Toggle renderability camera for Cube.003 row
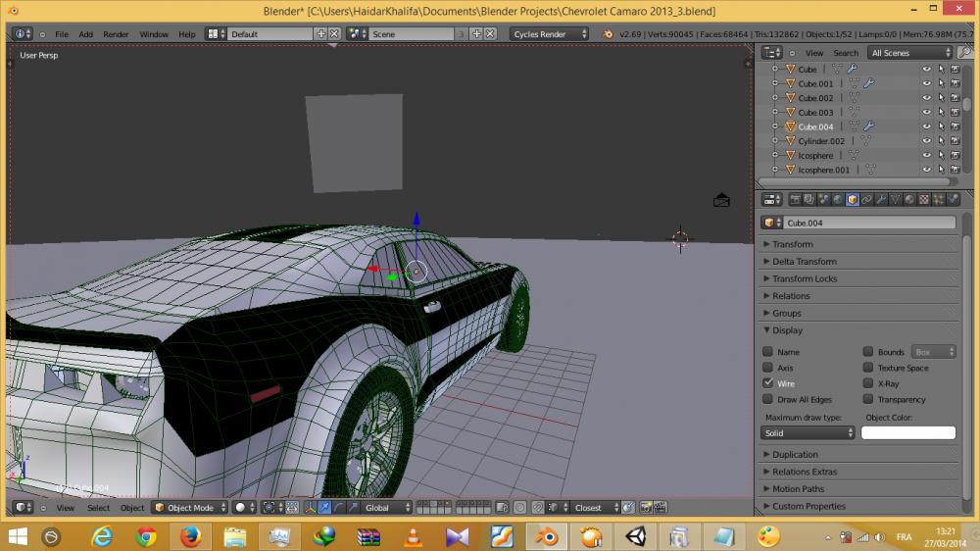 tap(955, 112)
